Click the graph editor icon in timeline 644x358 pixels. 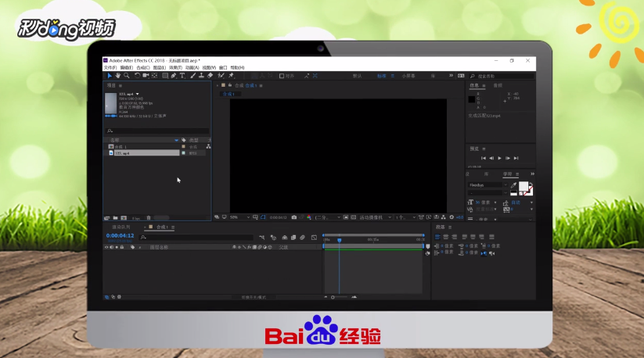[315, 238]
